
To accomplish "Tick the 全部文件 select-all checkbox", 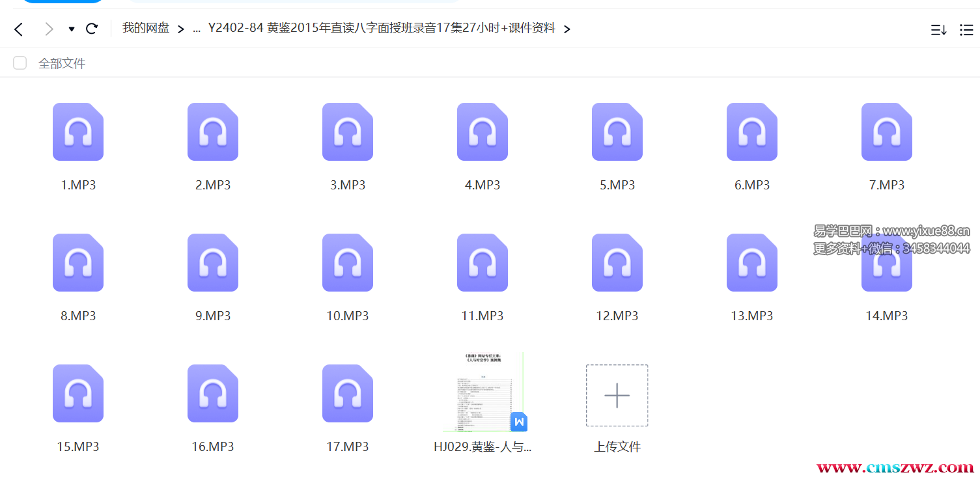I will click(20, 63).
